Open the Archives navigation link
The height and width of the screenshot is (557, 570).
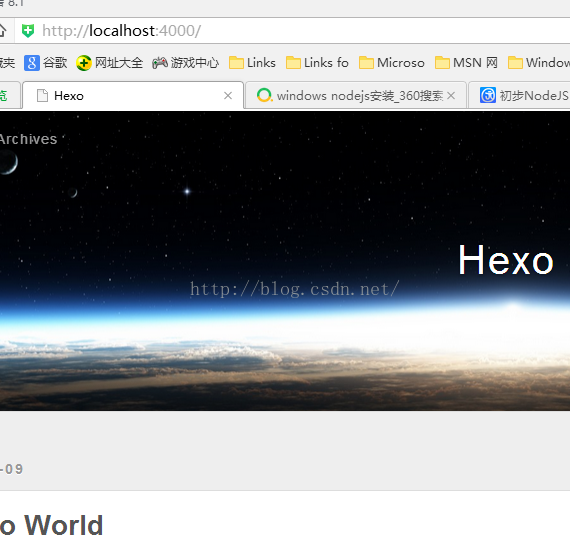[28, 139]
